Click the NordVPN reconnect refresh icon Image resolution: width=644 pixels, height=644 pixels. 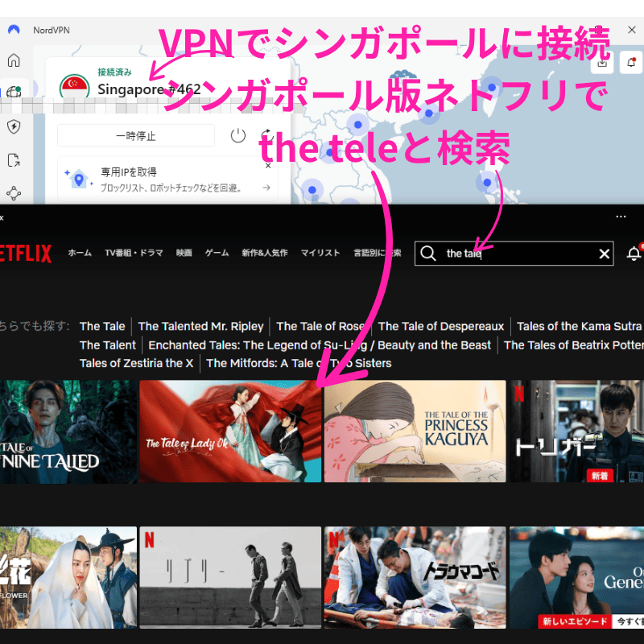(267, 135)
